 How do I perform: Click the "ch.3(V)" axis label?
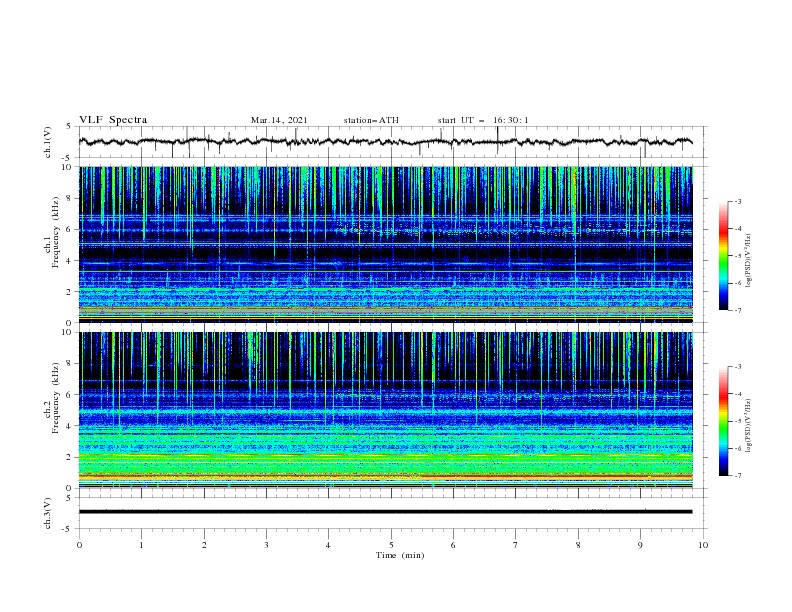(48, 513)
